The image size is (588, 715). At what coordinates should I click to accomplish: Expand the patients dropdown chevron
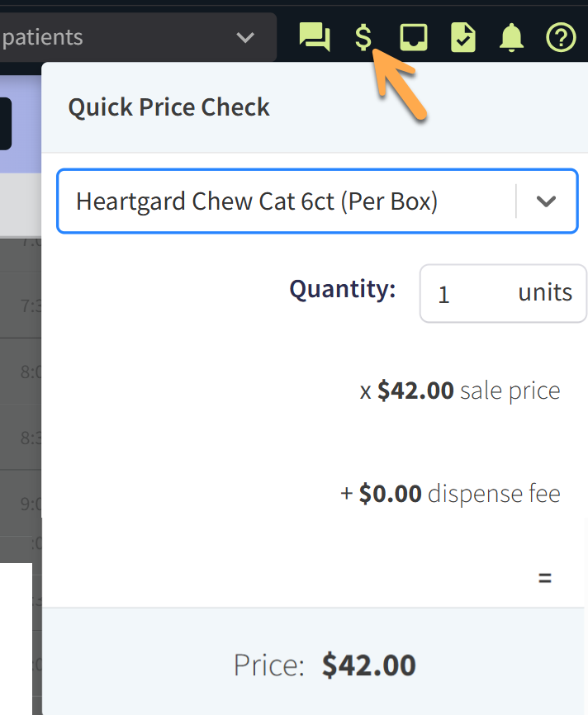[244, 37]
